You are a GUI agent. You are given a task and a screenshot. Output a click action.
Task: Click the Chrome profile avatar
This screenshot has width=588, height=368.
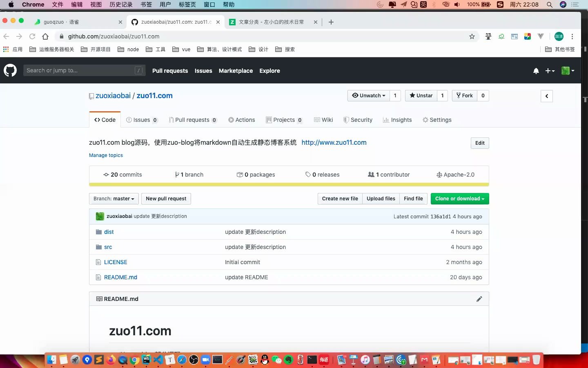[559, 36]
